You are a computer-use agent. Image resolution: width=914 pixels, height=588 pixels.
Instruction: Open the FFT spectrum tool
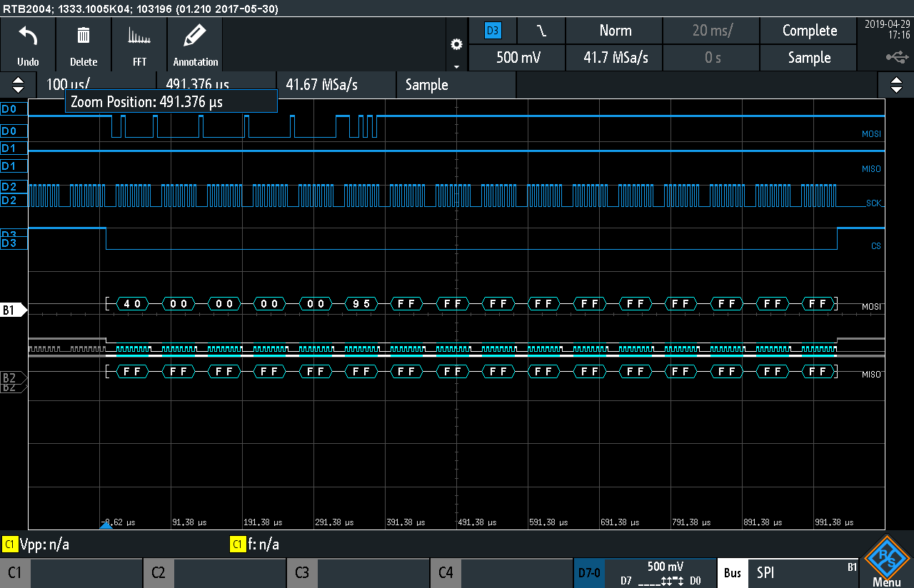pos(139,44)
